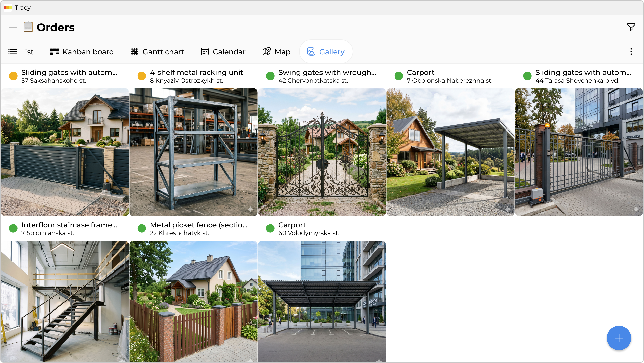Expand the sidebar via hamburger icon
This screenshot has width=644, height=363.
pos(12,27)
